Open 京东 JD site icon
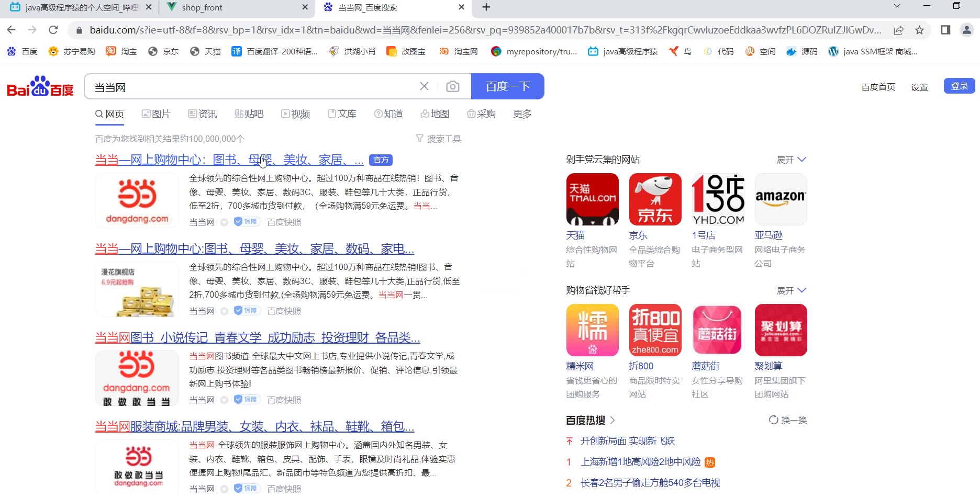This screenshot has width=980, height=498. click(655, 199)
